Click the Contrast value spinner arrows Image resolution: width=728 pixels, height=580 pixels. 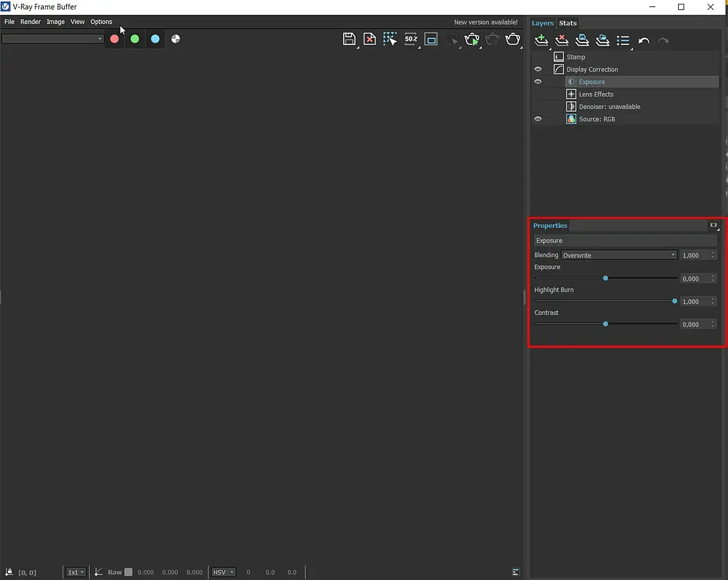point(713,324)
